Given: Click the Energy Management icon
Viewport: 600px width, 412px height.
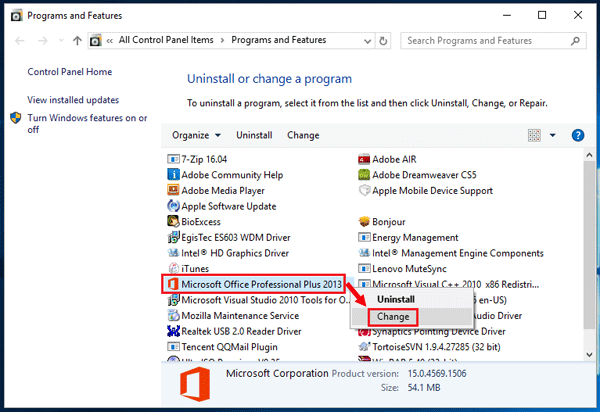Looking at the screenshot, I should point(364,237).
